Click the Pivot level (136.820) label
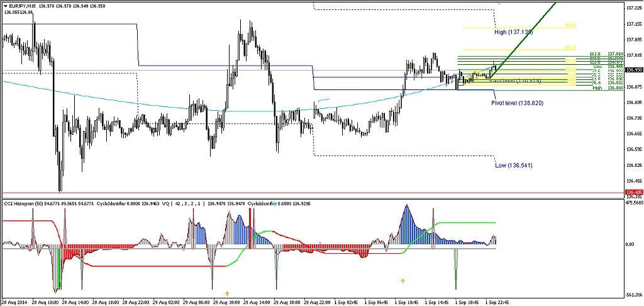Screen dimensions: 644x306 518,103
